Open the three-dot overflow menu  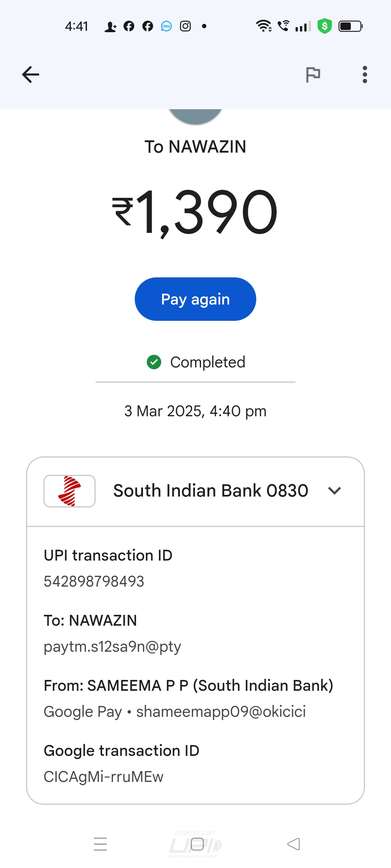pyautogui.click(x=365, y=75)
